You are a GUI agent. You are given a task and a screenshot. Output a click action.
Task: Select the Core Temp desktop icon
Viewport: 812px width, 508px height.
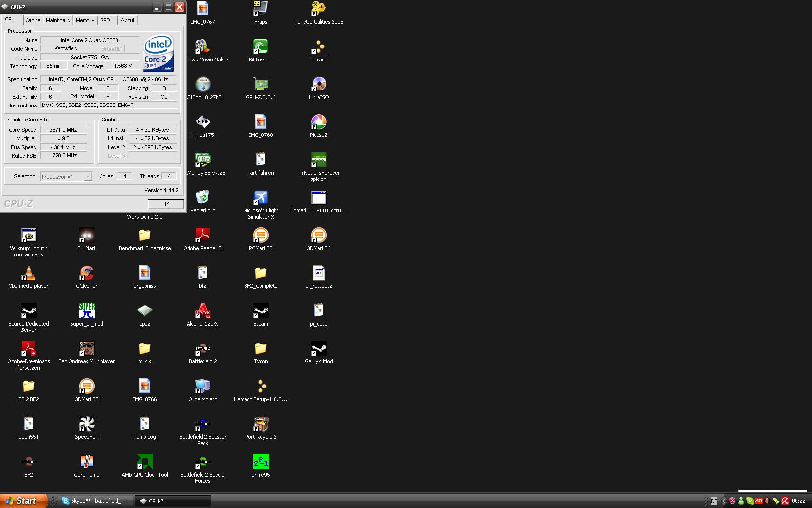pyautogui.click(x=87, y=466)
